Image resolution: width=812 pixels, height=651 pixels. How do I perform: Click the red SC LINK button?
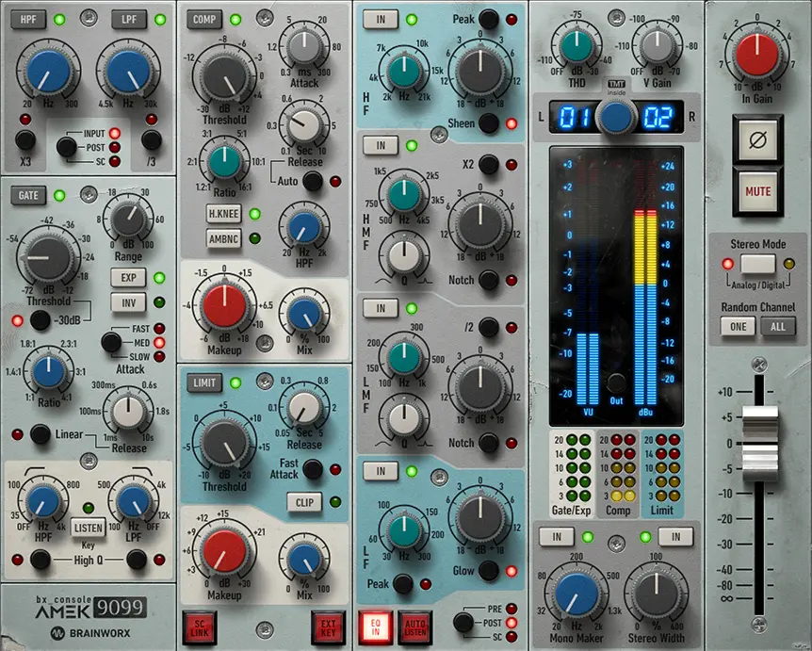(200, 627)
